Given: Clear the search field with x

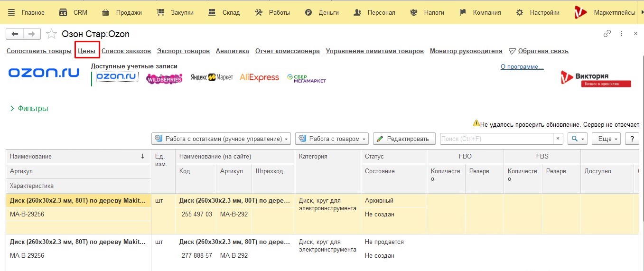Looking at the screenshot, I should 558,139.
